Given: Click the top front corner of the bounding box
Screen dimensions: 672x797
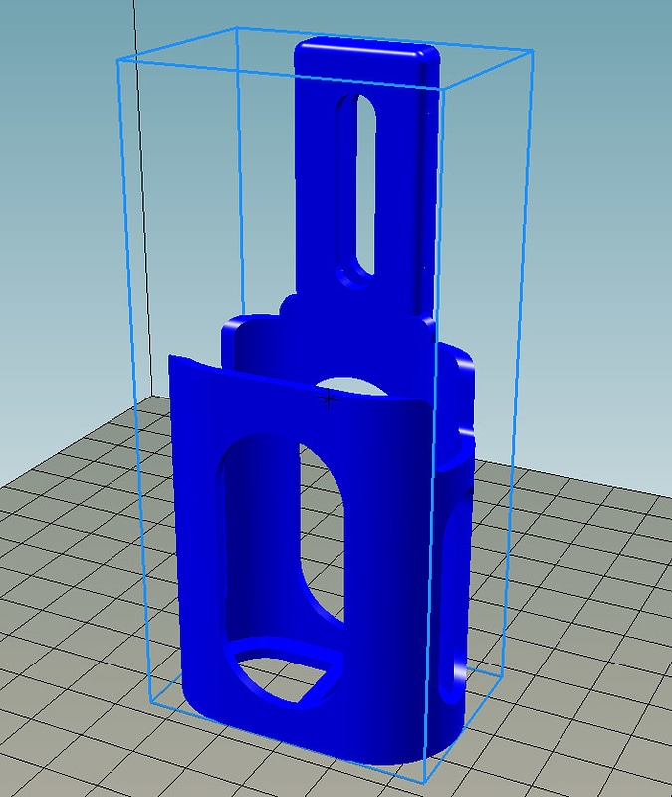Looking at the screenshot, I should point(445,89).
